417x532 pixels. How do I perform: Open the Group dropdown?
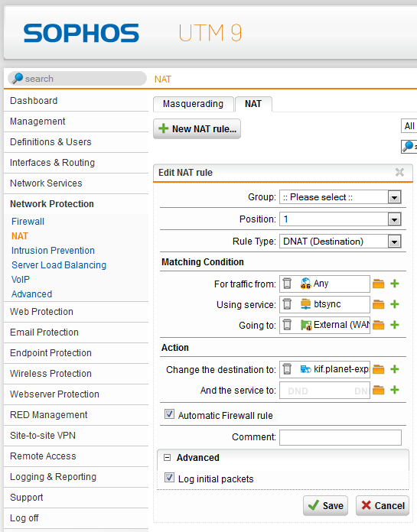(340, 197)
